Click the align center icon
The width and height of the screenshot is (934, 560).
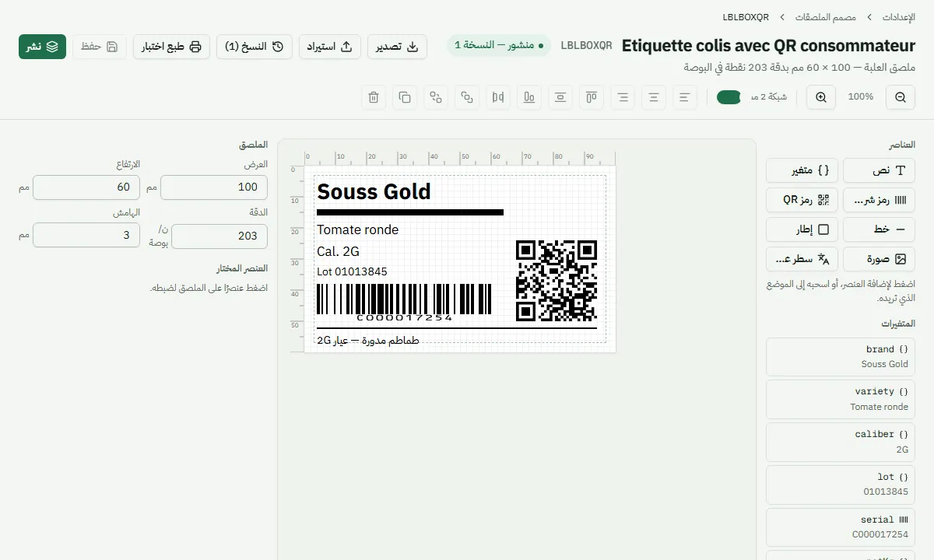(x=654, y=97)
